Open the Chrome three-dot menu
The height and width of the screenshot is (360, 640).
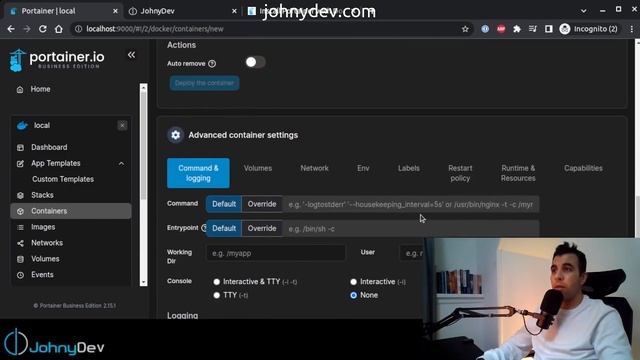point(632,29)
